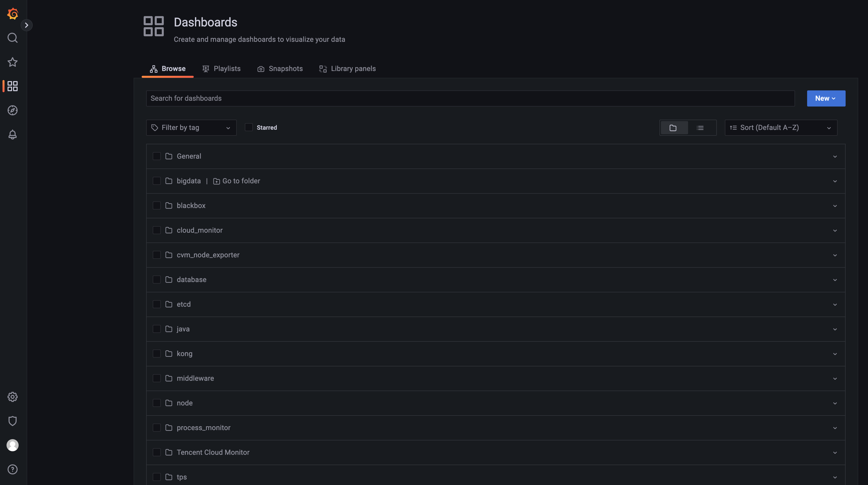The width and height of the screenshot is (868, 485).
Task: Switch to the Playlists tab
Action: [x=221, y=69]
